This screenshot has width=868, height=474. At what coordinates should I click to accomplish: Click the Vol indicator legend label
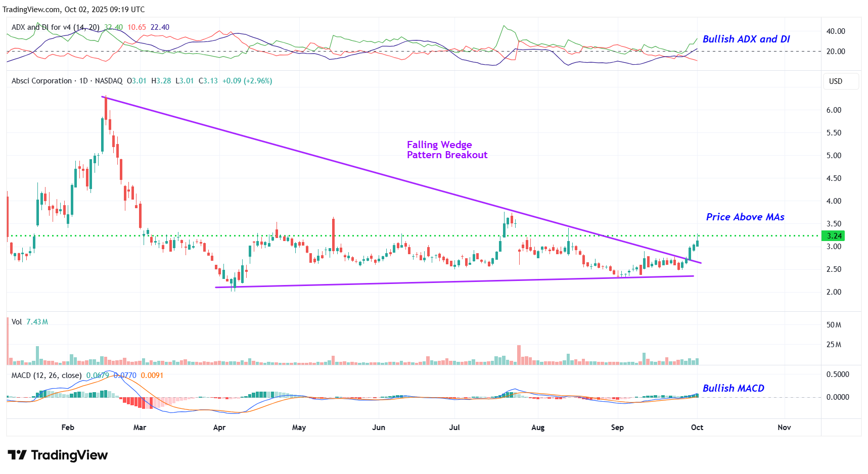click(17, 322)
